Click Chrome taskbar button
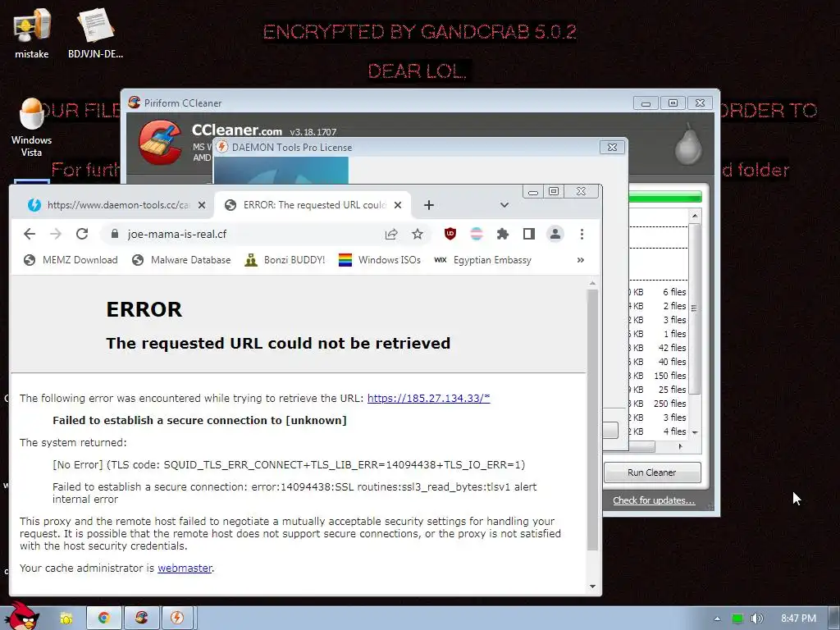840x630 pixels. pos(104,618)
